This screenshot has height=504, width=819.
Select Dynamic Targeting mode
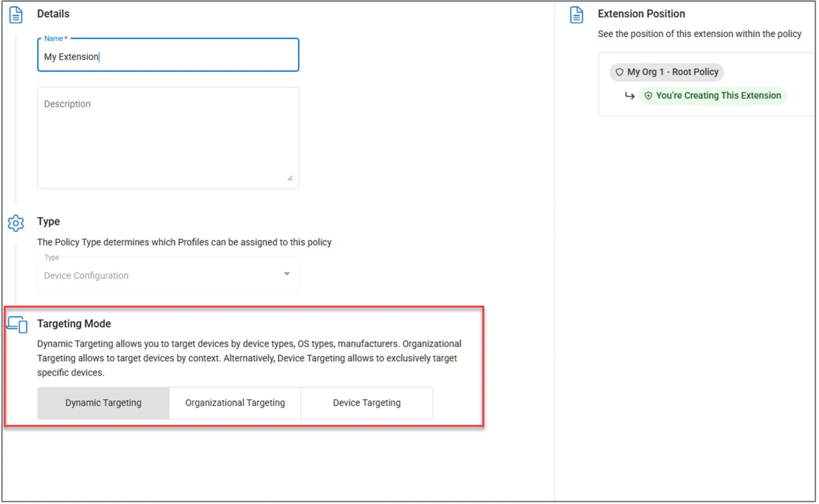(x=103, y=403)
